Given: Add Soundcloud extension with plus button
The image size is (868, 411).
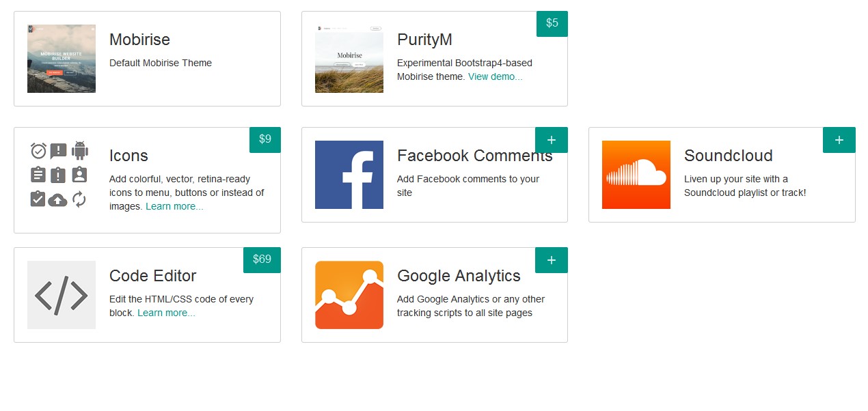Looking at the screenshot, I should pos(839,140).
